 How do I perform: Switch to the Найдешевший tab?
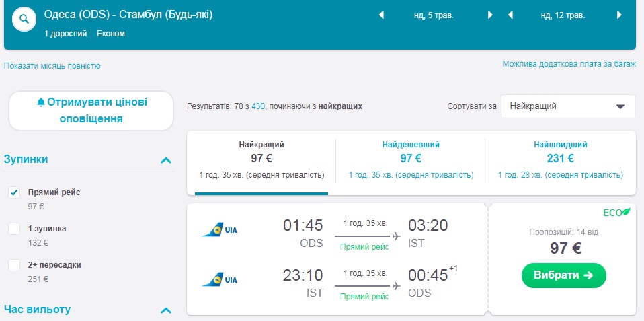(x=410, y=159)
